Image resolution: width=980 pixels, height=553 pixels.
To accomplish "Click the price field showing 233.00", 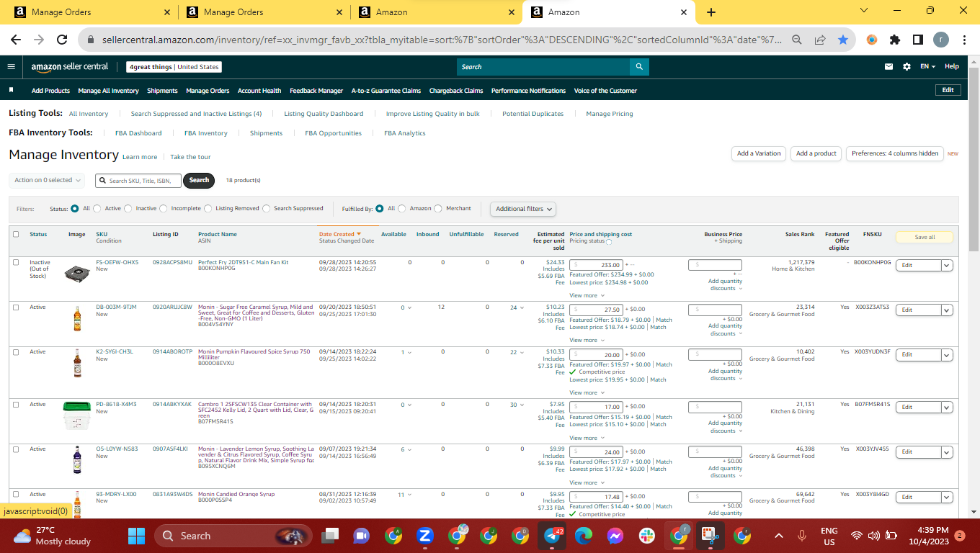I will 596,265.
